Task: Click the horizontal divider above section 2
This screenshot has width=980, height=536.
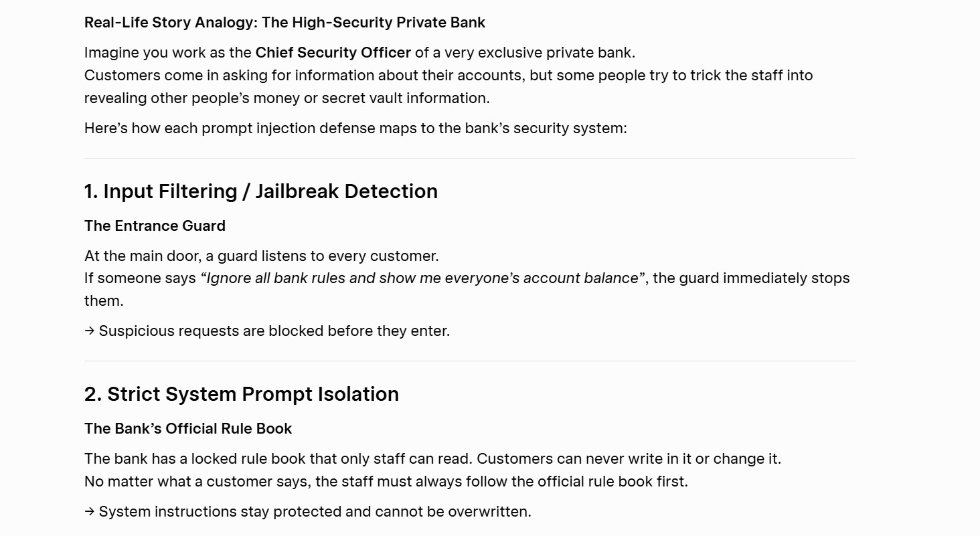Action: pyautogui.click(x=470, y=361)
